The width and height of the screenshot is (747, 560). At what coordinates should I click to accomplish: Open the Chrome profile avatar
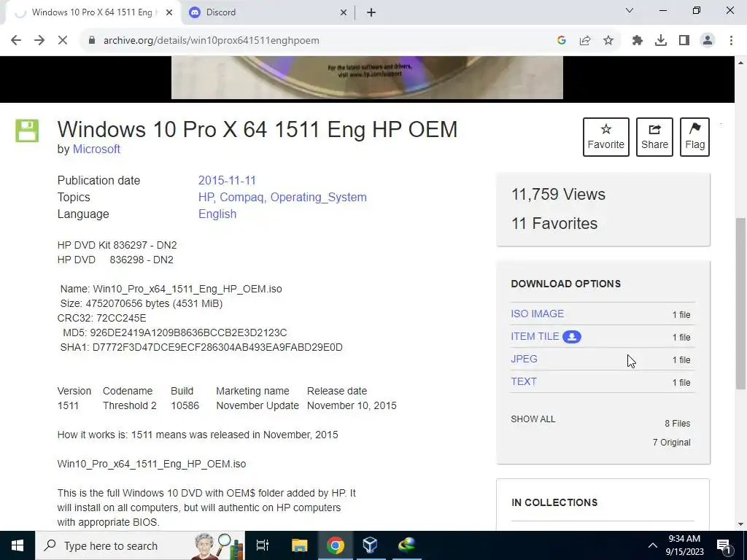click(x=708, y=41)
